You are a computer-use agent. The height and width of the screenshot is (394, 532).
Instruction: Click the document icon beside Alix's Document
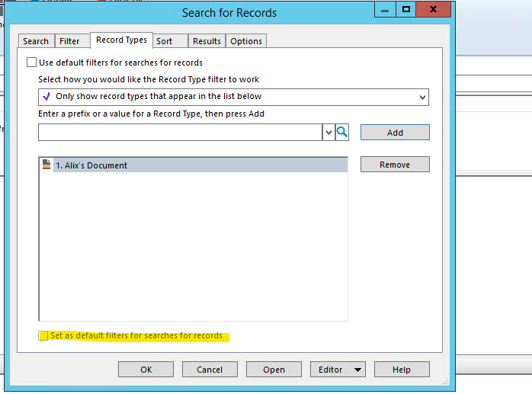tap(46, 165)
